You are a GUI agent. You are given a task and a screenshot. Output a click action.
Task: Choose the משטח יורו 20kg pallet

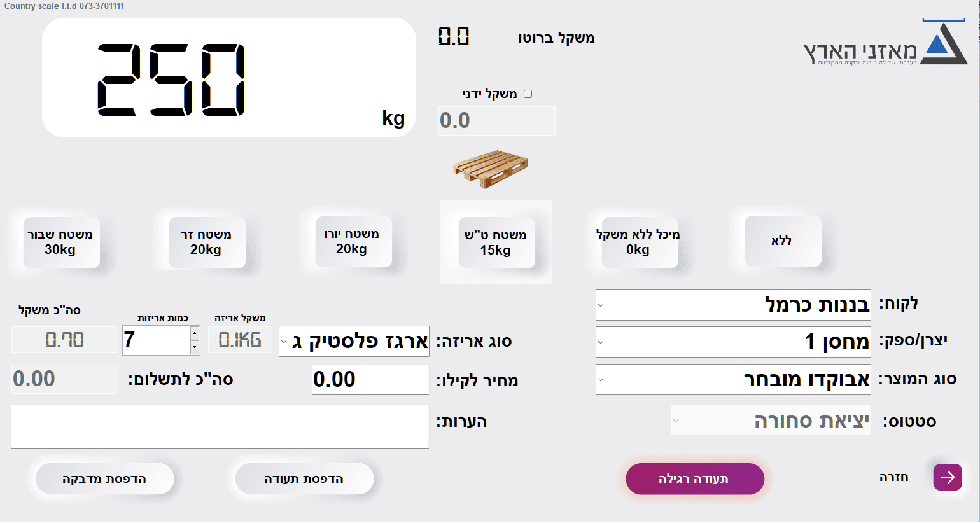point(353,242)
